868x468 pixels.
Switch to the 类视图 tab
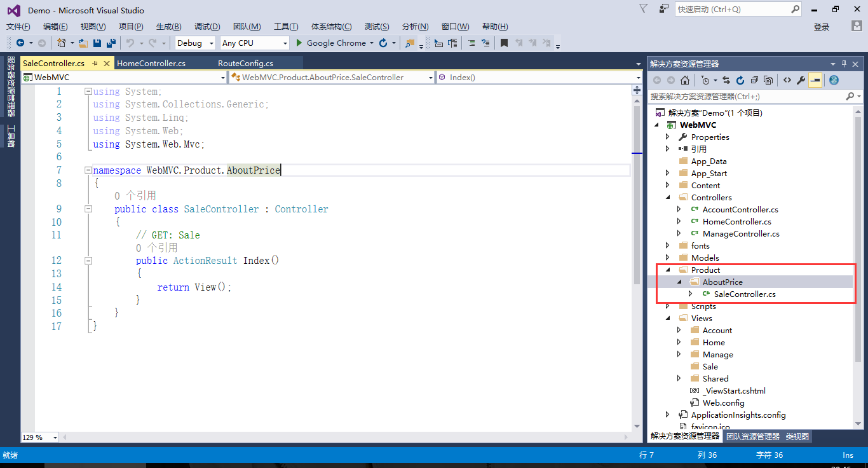(x=797, y=436)
